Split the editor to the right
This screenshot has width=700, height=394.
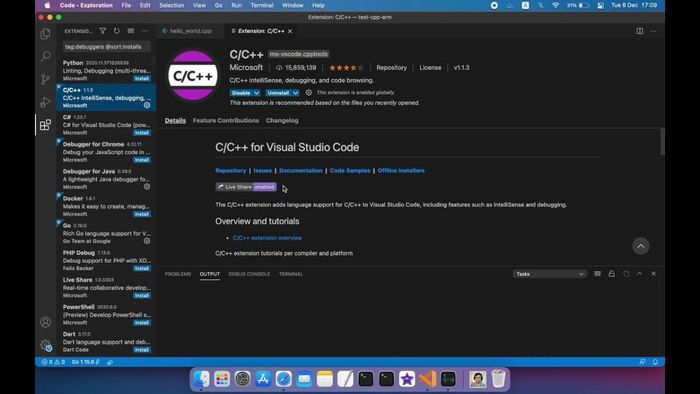(x=640, y=31)
